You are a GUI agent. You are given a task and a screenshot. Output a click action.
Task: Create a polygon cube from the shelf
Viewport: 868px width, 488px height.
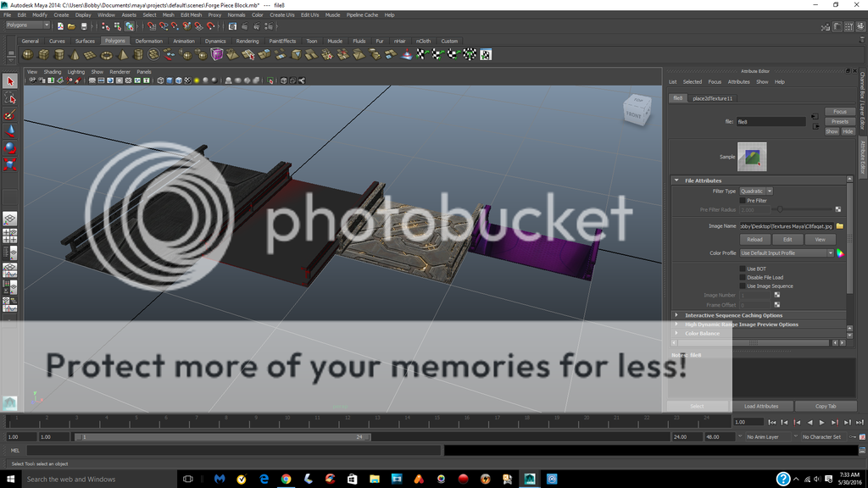pyautogui.click(x=43, y=54)
